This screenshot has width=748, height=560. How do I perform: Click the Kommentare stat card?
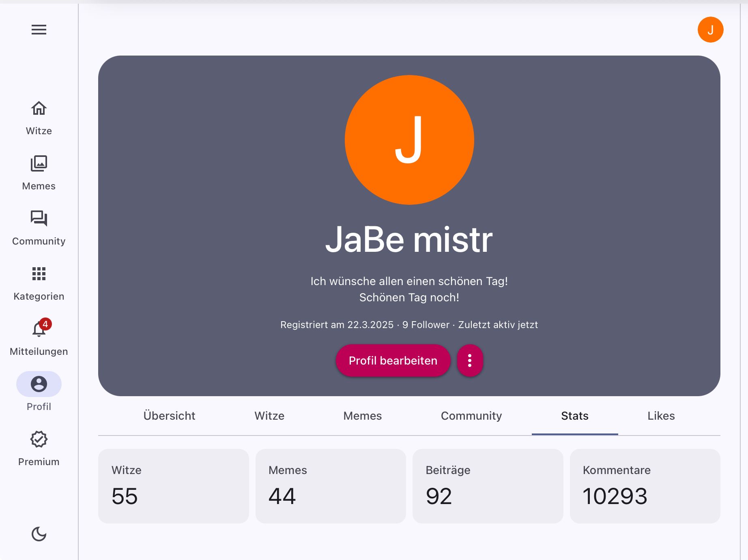pos(645,486)
